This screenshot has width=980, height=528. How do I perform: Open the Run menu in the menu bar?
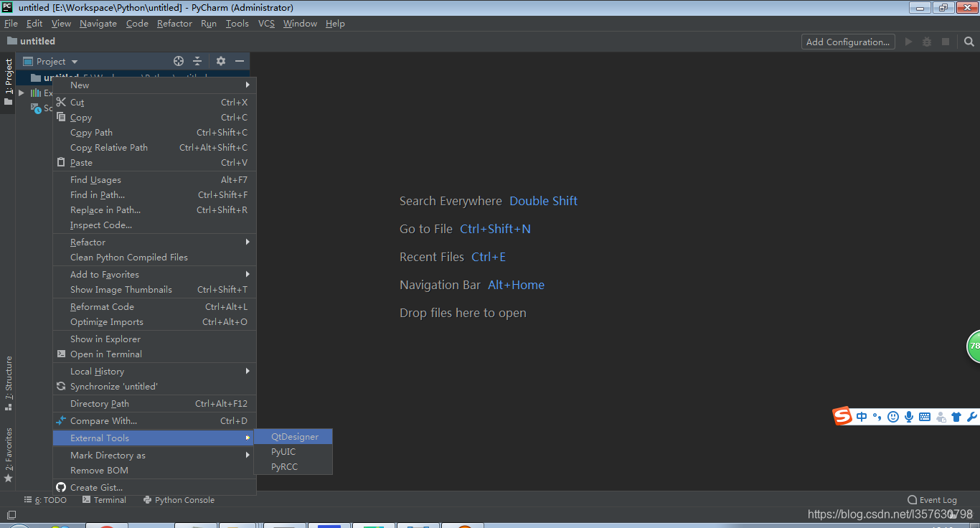point(208,24)
